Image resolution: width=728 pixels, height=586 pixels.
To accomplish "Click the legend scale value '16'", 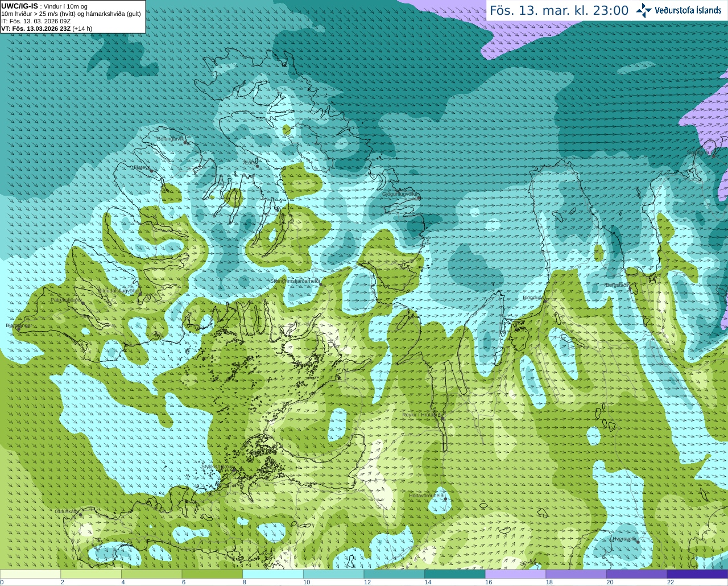I will click(x=489, y=582).
